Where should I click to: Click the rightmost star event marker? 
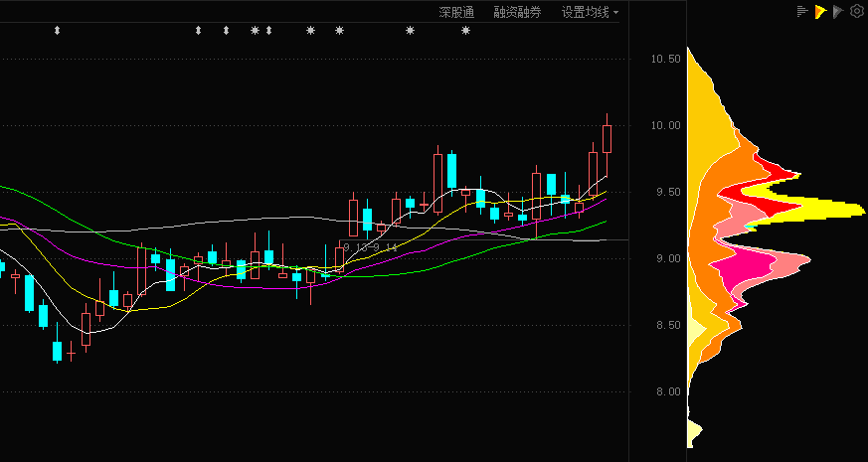pyautogui.click(x=465, y=31)
